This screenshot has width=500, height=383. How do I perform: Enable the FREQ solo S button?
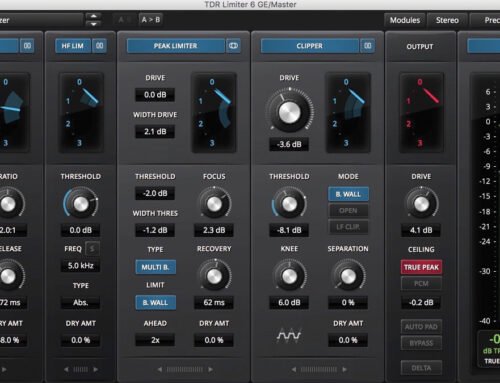(92, 249)
